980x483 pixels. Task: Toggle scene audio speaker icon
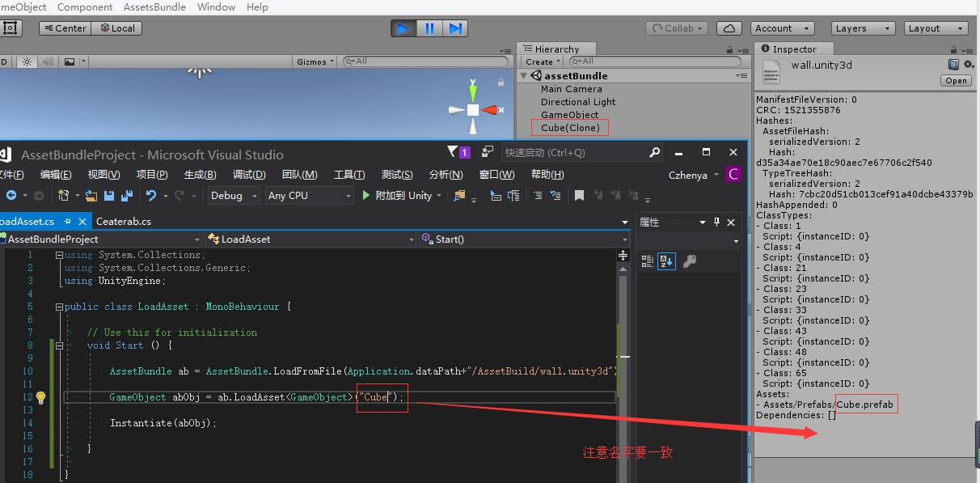pos(48,61)
